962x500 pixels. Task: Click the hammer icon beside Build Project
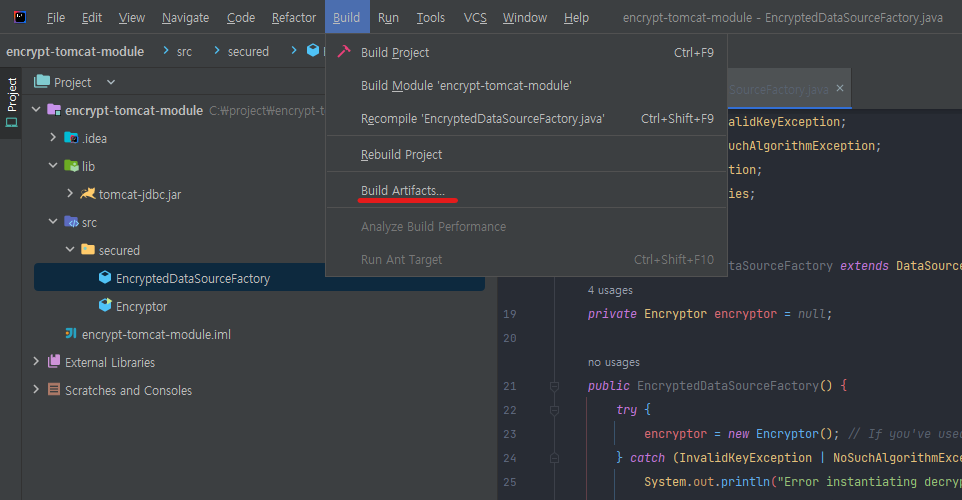pos(344,52)
